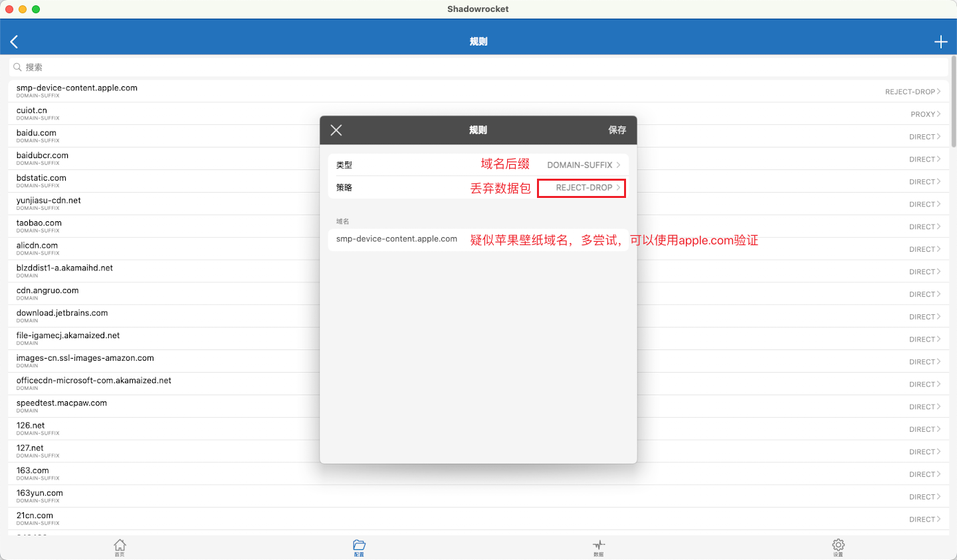Open the Config folder tab
The image size is (957, 560).
coord(359,547)
